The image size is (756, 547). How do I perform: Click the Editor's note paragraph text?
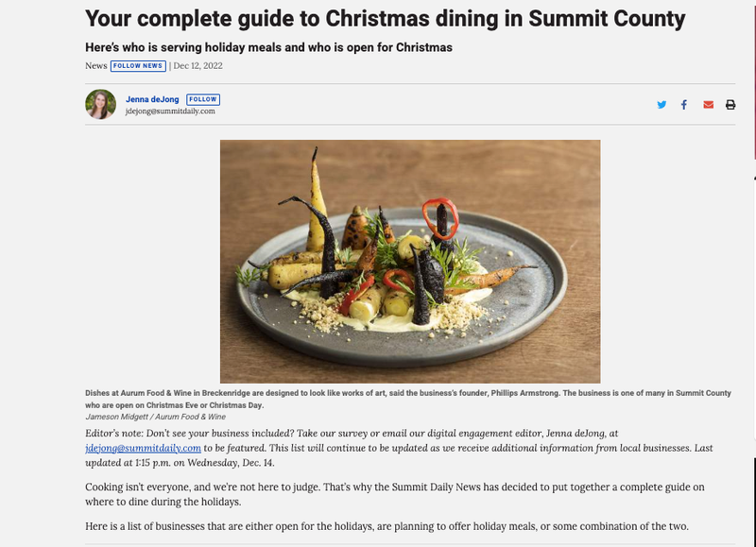(399, 448)
